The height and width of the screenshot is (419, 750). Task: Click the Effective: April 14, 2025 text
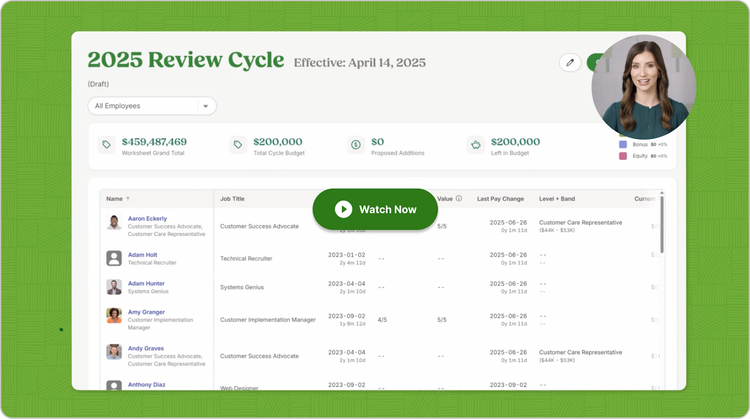[360, 63]
